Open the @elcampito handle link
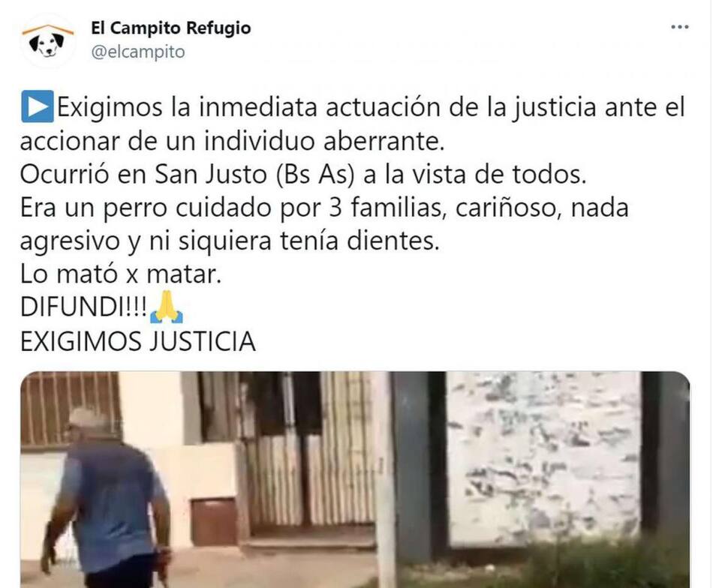Image resolution: width=713 pixels, height=588 pixels. [138, 52]
